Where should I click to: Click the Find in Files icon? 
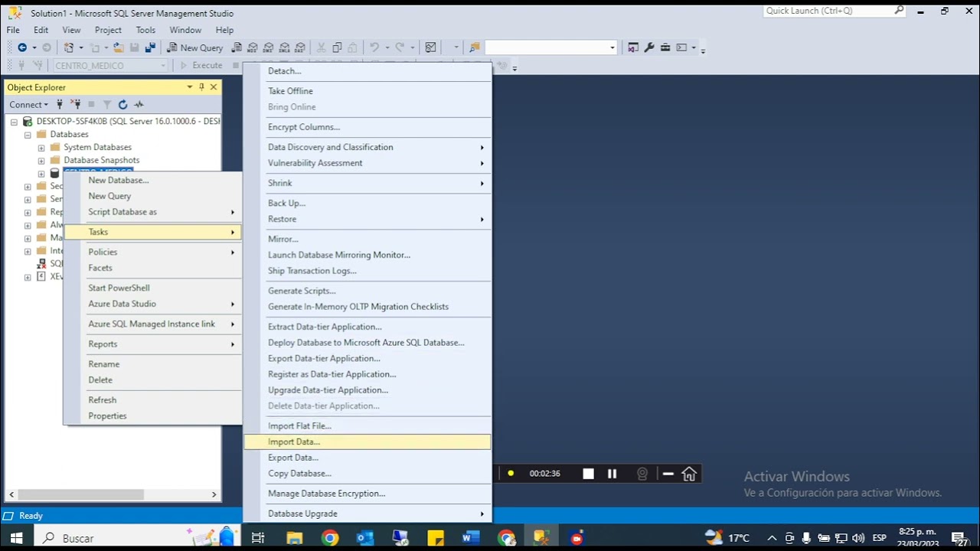coord(475,47)
